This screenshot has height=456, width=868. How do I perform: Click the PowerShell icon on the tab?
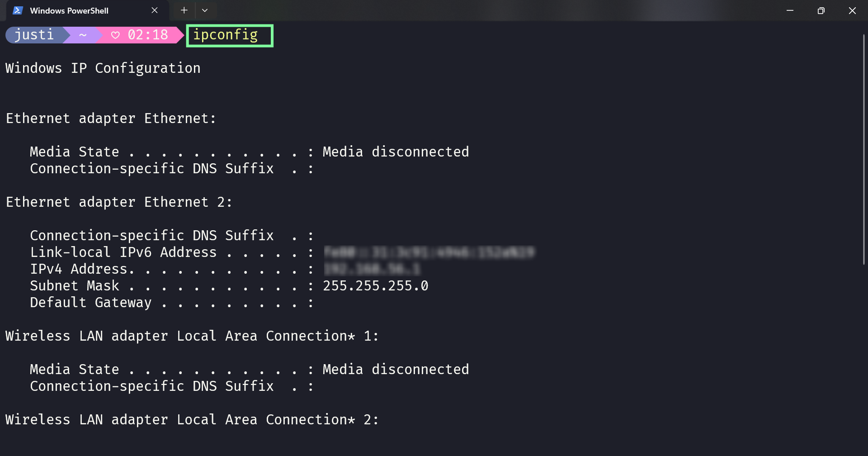pyautogui.click(x=18, y=10)
